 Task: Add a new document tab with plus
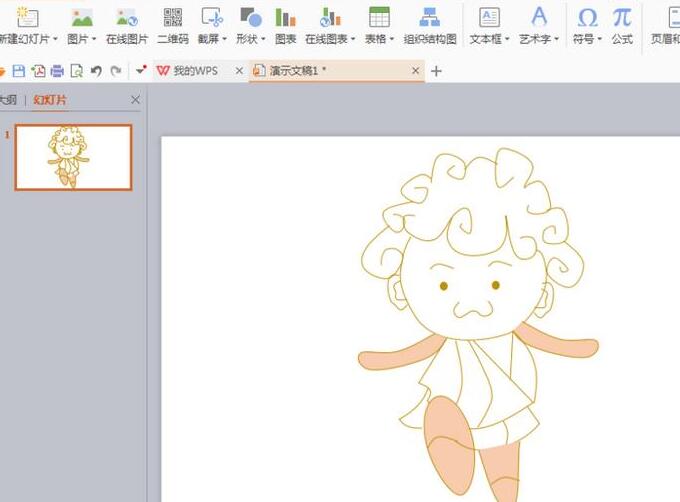[436, 71]
